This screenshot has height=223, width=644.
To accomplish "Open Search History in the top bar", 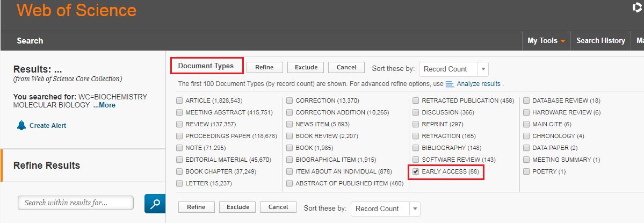I will 600,41.
